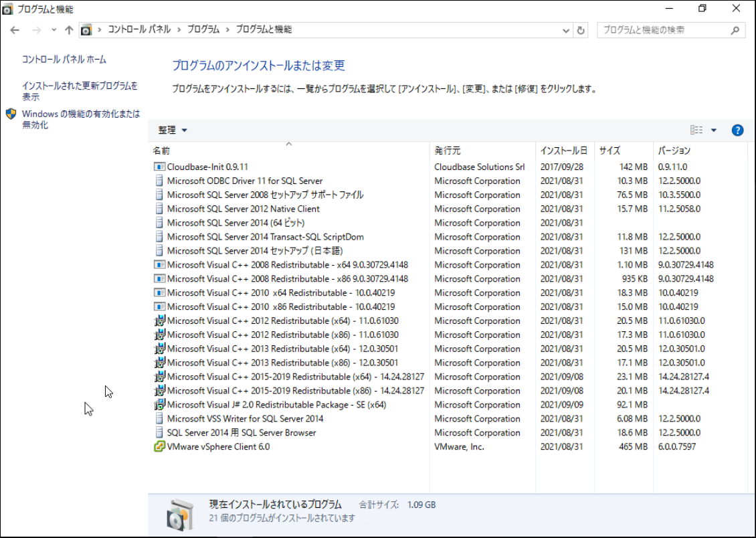Screen dimensions: 756x538
Task: Sort by 発行元 column header
Action: point(482,151)
